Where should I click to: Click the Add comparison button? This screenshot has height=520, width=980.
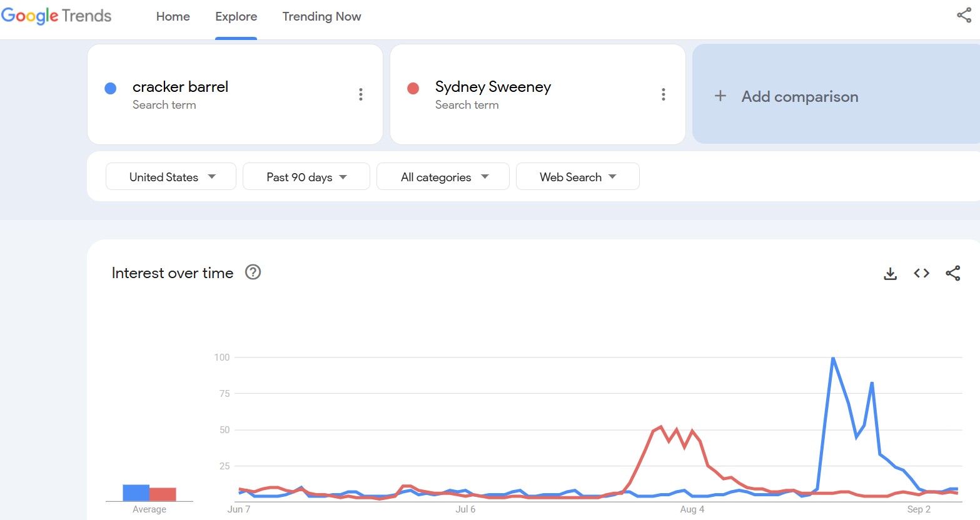point(799,97)
